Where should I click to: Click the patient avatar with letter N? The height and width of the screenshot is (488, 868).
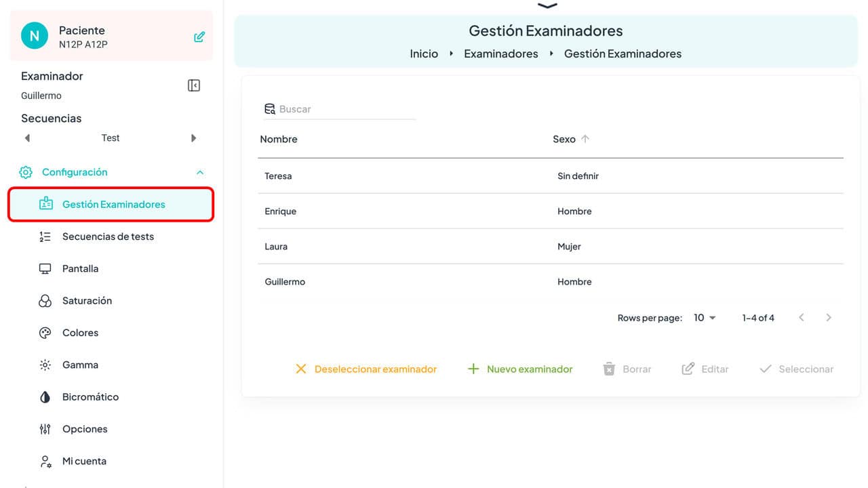[35, 35]
